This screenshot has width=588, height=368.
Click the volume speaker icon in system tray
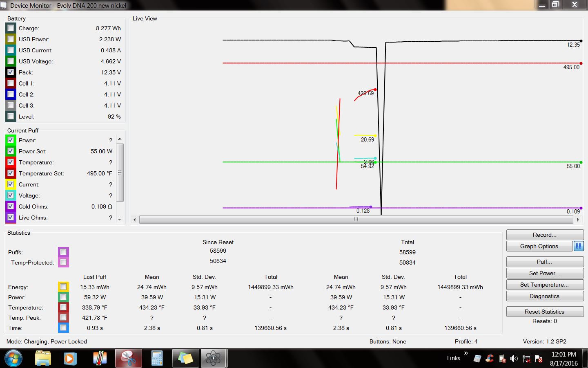[x=514, y=359]
